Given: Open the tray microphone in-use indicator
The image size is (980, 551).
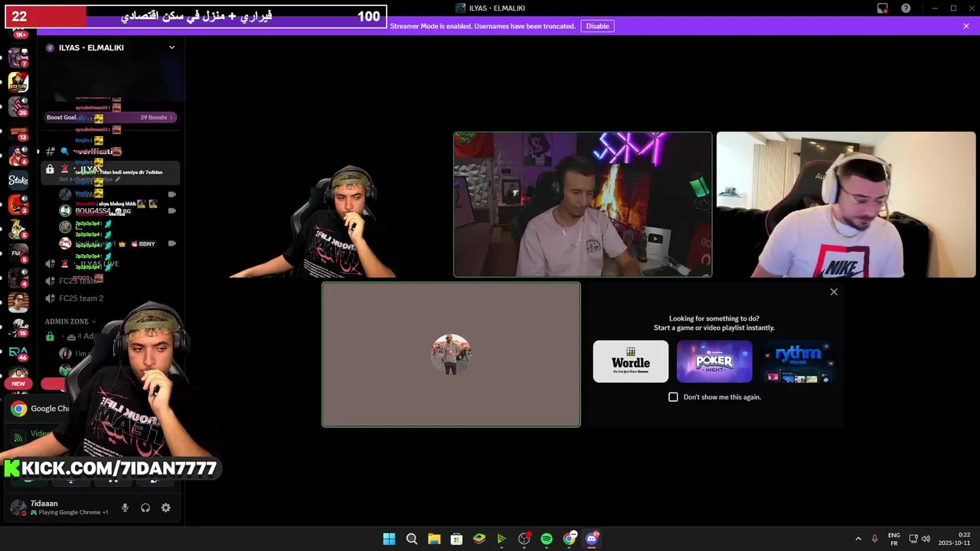Looking at the screenshot, I should [875, 539].
